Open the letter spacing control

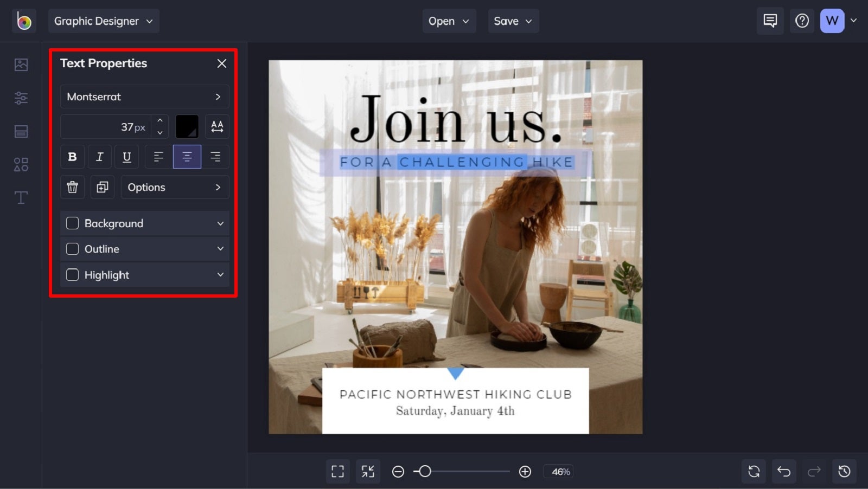coord(217,126)
